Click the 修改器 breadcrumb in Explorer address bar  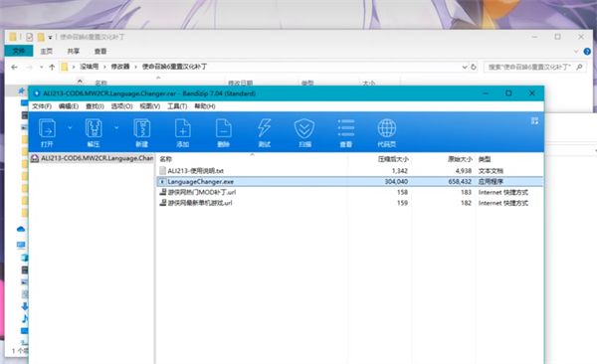point(120,67)
